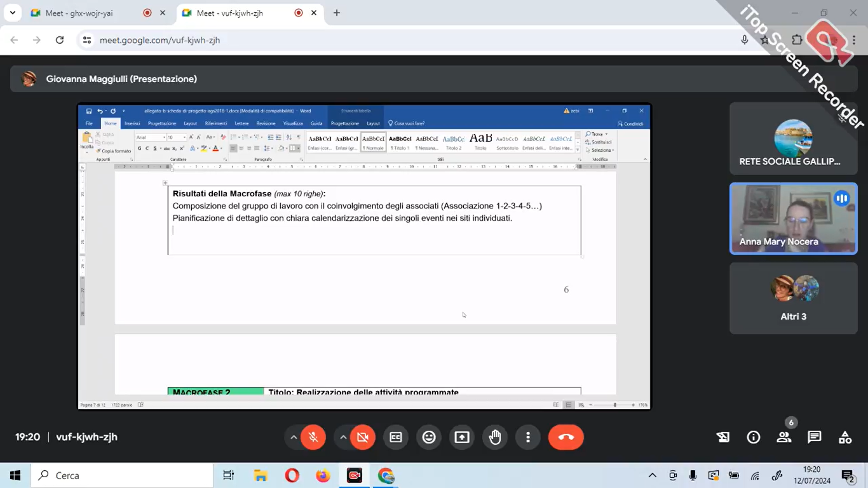Expand microphone audio settings chevron
The width and height of the screenshot is (868, 488).
point(294,437)
